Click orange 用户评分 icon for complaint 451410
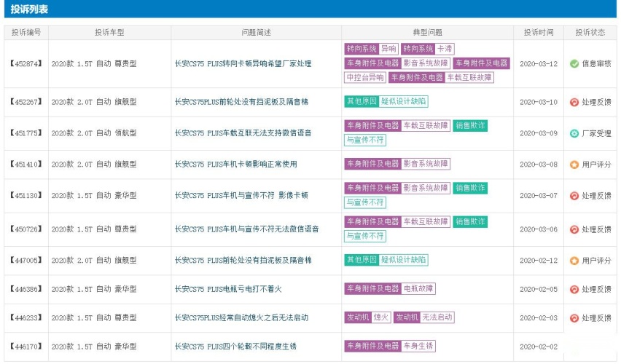 (574, 165)
